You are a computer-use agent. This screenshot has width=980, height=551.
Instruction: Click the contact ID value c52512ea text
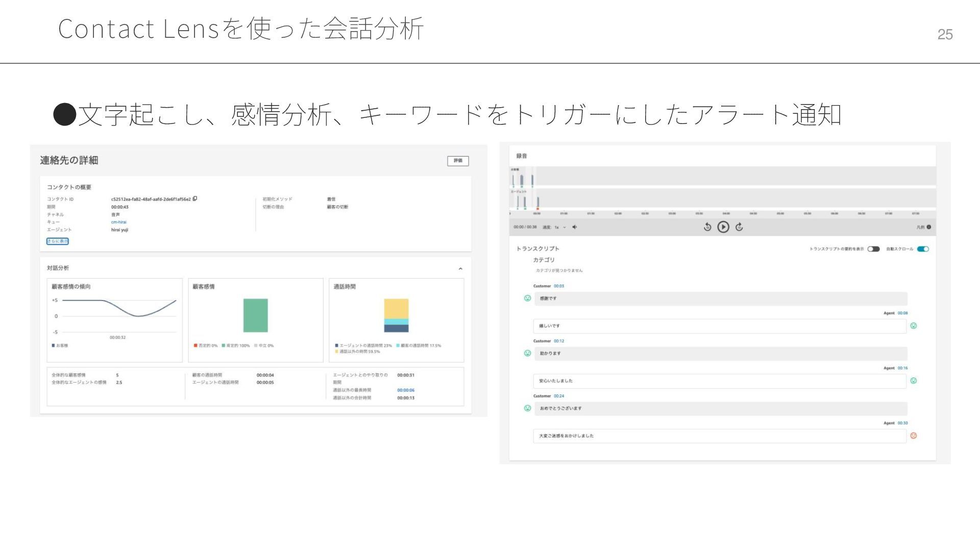[151, 199]
